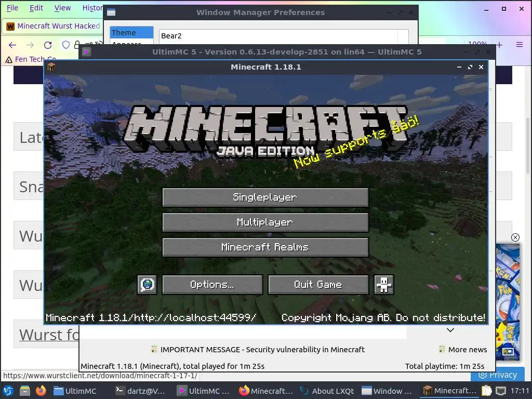Open the Pokemon cards ad thumbnail

508,302
